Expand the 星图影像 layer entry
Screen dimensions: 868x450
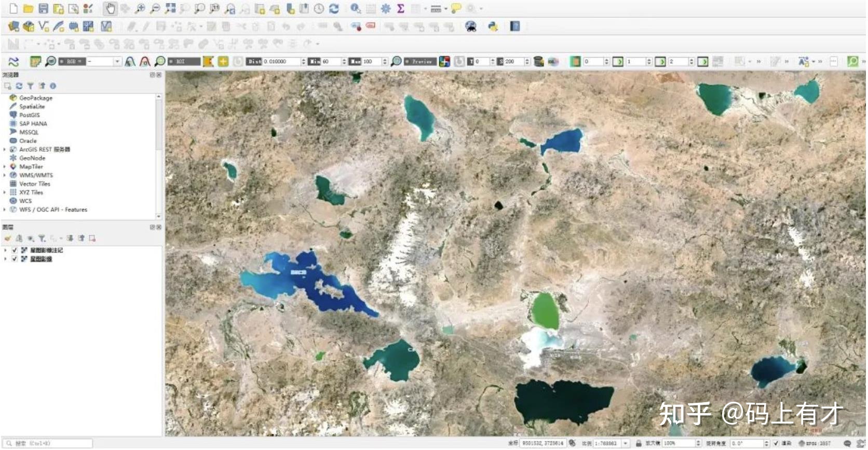pyautogui.click(x=5, y=258)
